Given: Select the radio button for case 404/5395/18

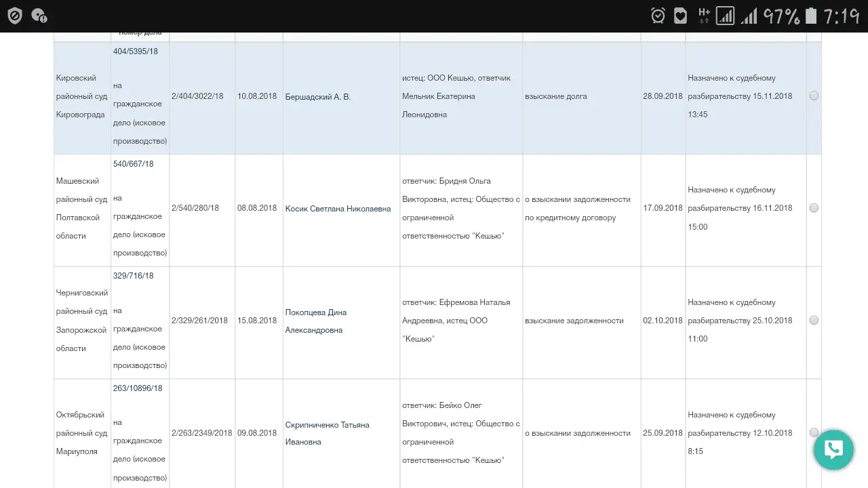Looking at the screenshot, I should coord(814,96).
